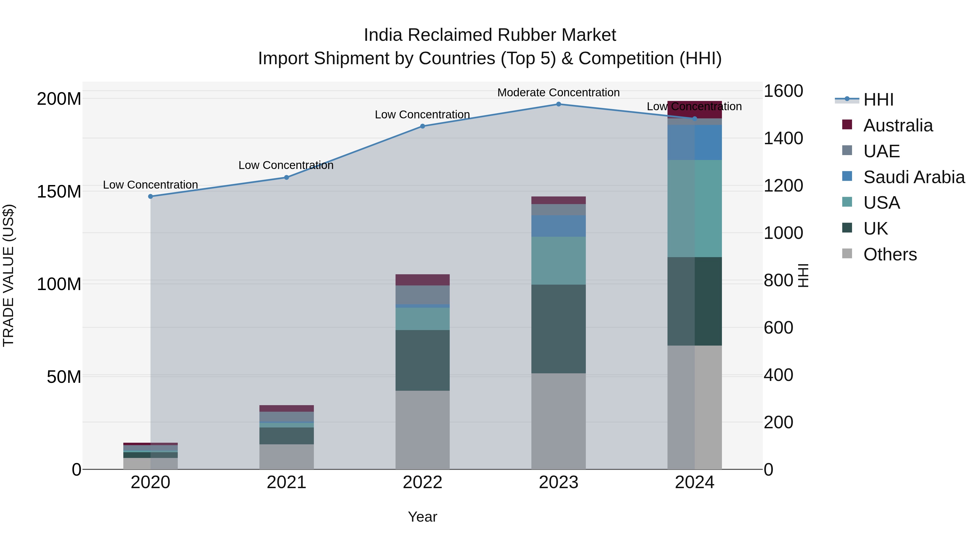Click the 'India Reclaimed Rubber Market' title

point(490,35)
